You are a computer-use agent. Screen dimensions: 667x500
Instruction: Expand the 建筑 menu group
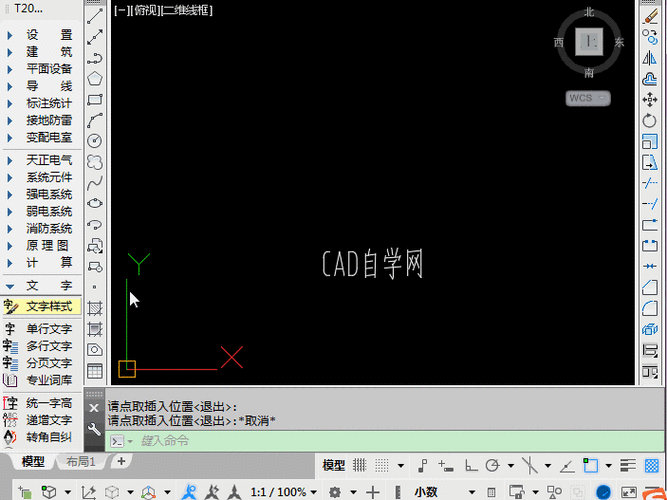[41, 52]
